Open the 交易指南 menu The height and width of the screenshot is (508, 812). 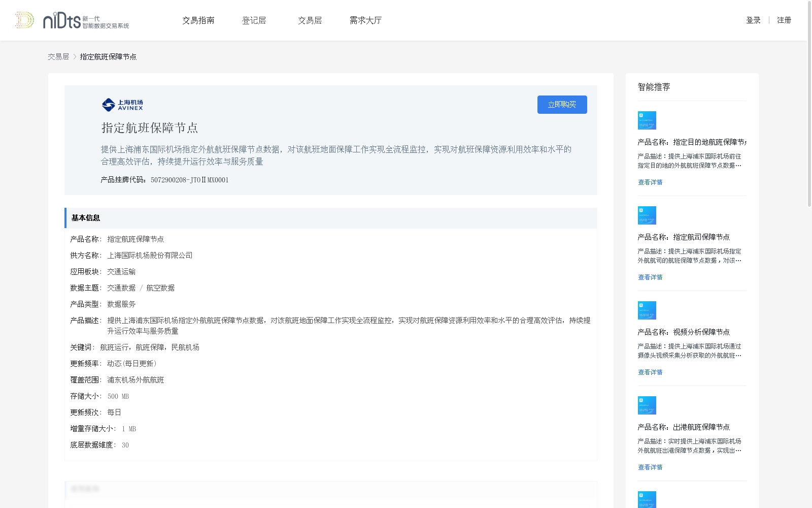(x=198, y=20)
